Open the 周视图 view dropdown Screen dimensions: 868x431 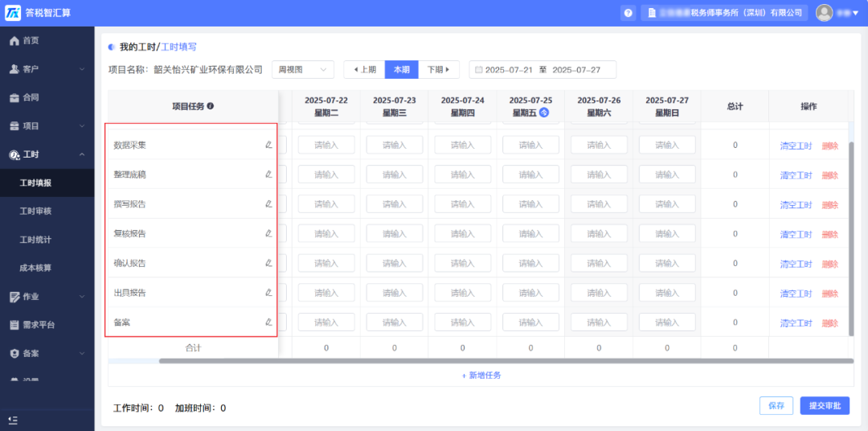[x=303, y=70]
